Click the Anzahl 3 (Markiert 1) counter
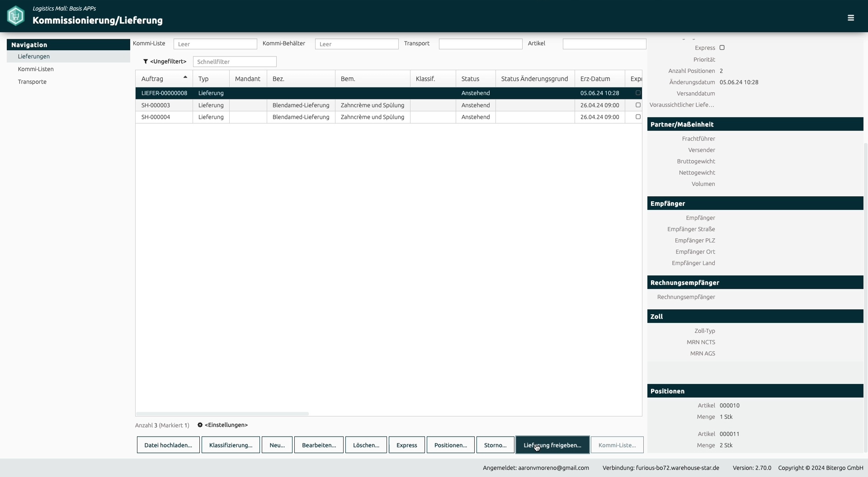The width and height of the screenshot is (868, 477). point(162,425)
